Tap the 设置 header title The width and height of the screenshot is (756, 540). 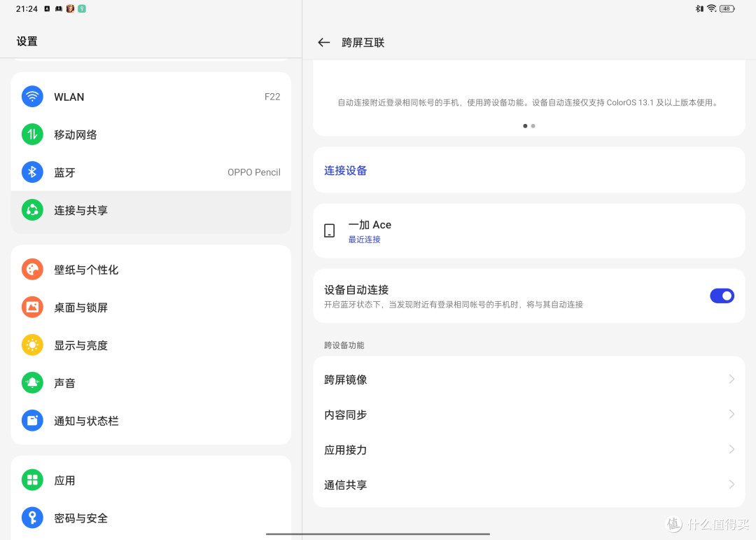[x=27, y=41]
